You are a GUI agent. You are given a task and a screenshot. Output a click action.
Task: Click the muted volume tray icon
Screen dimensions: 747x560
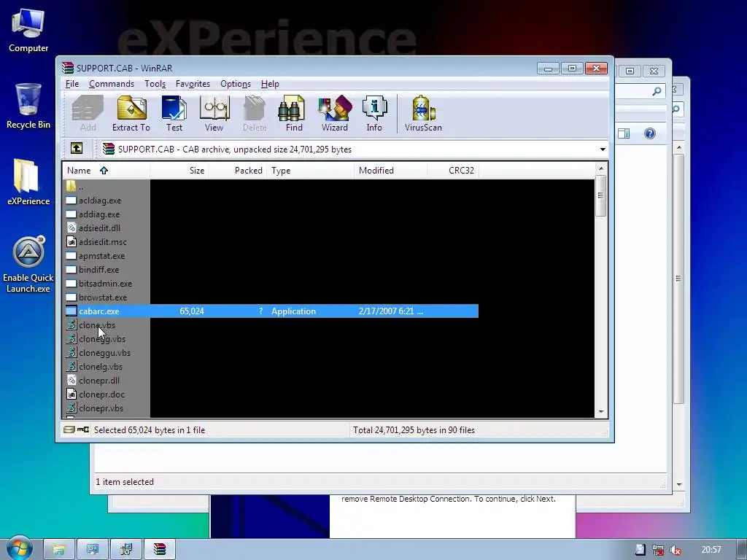point(675,550)
